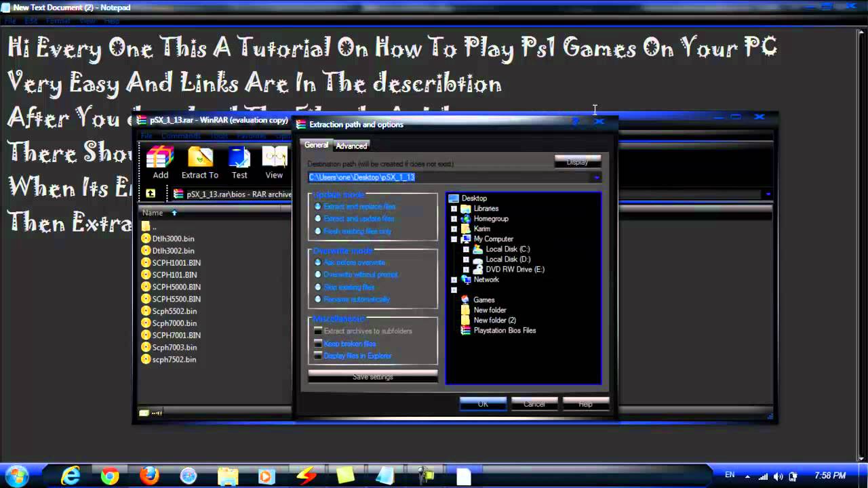Open the destination path dropdown arrow

pyautogui.click(x=596, y=177)
